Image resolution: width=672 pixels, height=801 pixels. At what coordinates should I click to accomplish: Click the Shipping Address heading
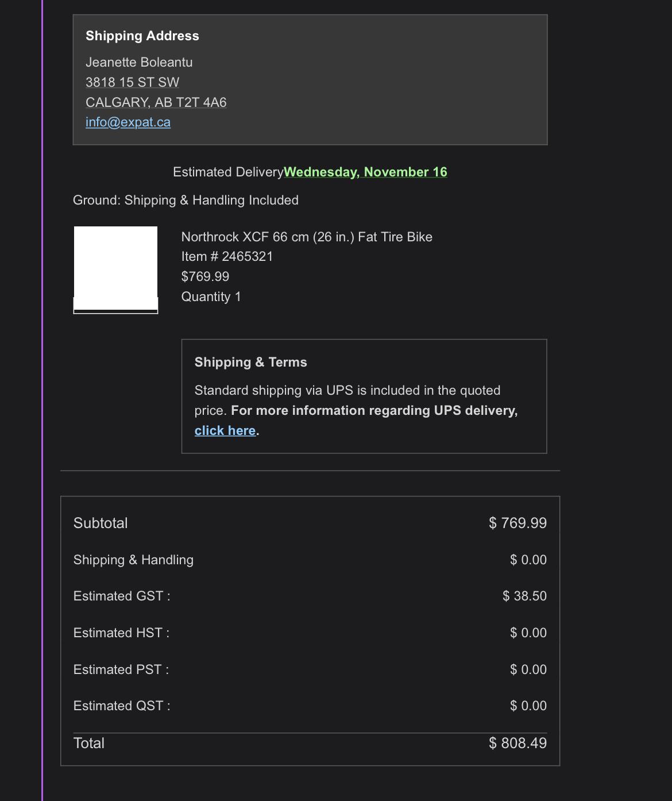tap(142, 36)
